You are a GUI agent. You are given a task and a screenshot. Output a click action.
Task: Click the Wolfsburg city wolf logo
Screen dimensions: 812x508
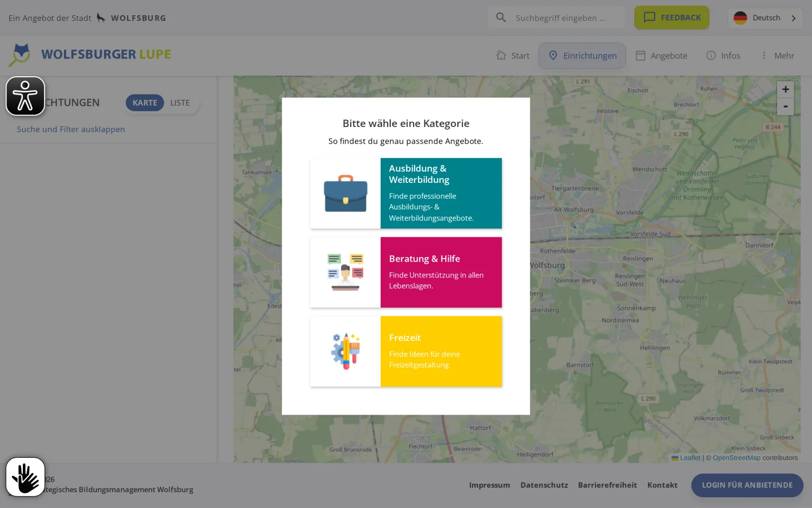click(x=101, y=18)
